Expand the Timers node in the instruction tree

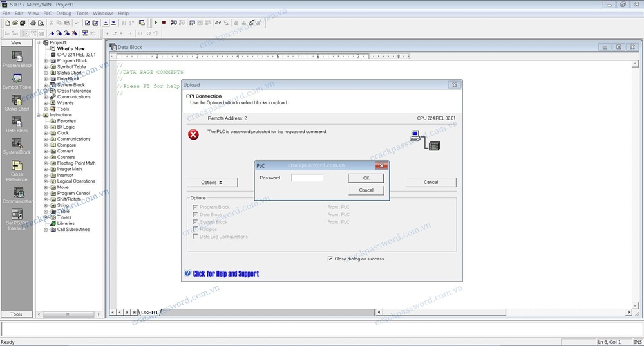[46, 217]
